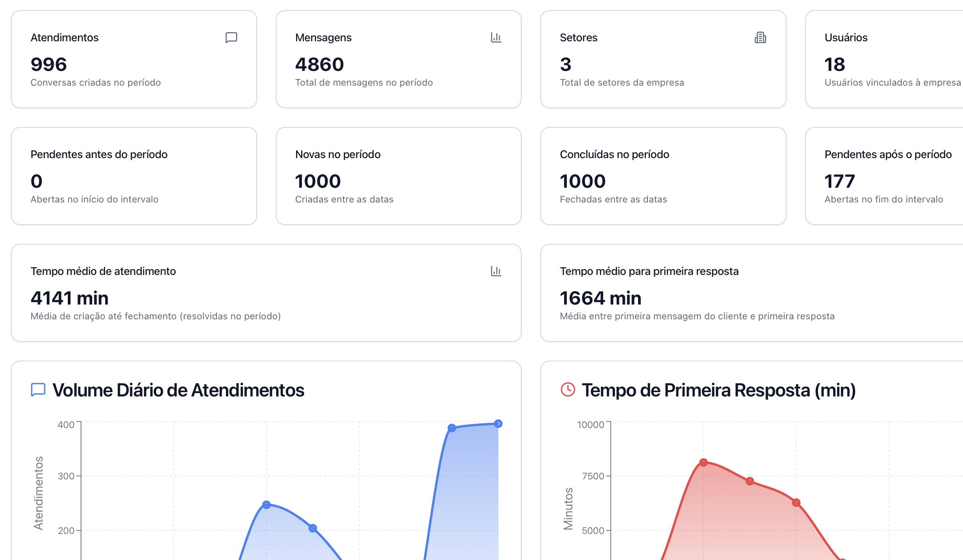Click the speech bubble icon on Atendimentos card
This screenshot has height=560, width=963.
[231, 37]
